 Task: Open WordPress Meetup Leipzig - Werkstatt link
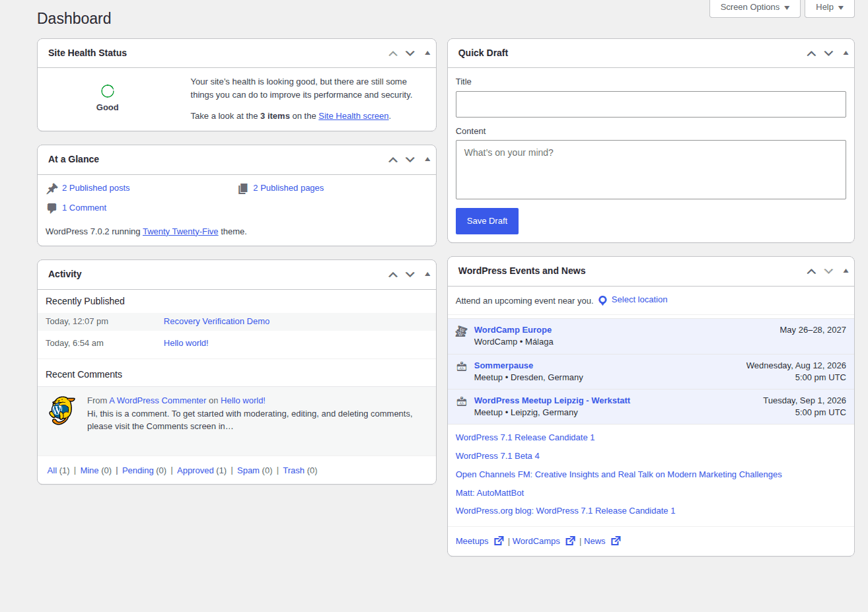coord(552,401)
